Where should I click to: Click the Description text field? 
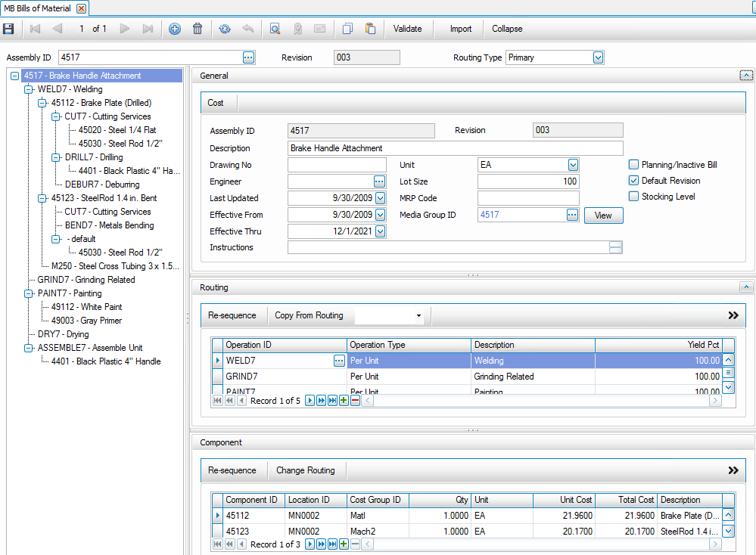coord(455,148)
